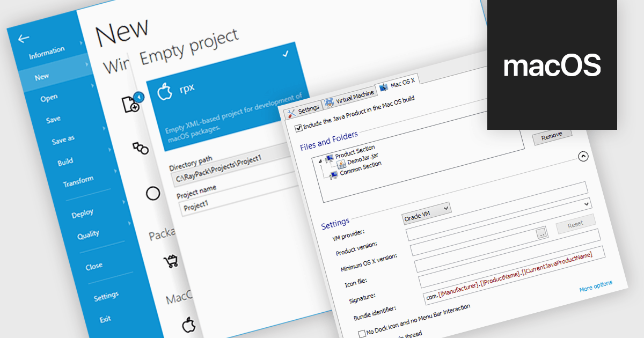Select the empty circle icon
This screenshot has height=338, width=644.
pos(153,193)
